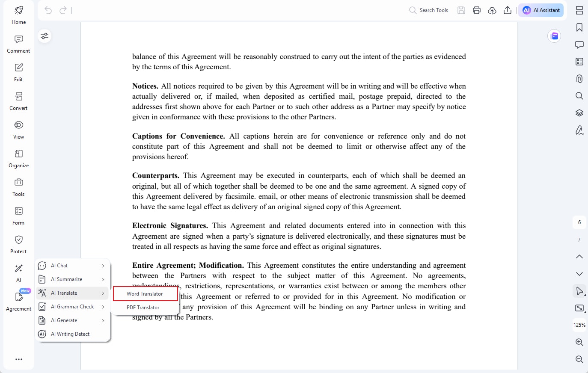Show more sidebar options
Image resolution: width=588 pixels, height=373 pixels.
[x=19, y=359]
